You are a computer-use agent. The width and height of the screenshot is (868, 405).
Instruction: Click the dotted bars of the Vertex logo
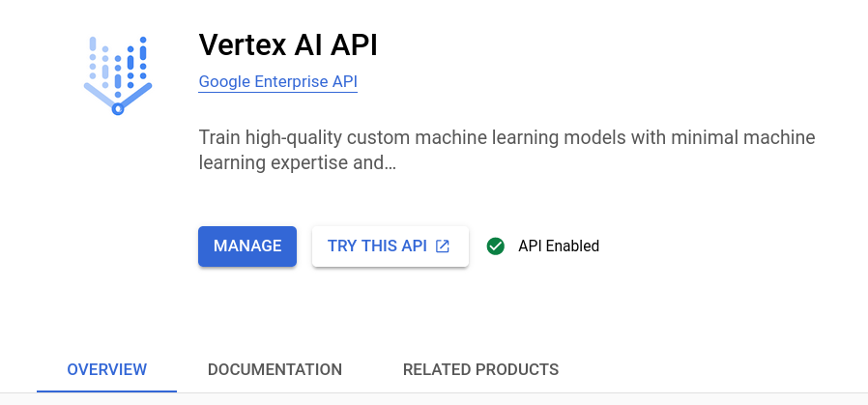click(118, 63)
